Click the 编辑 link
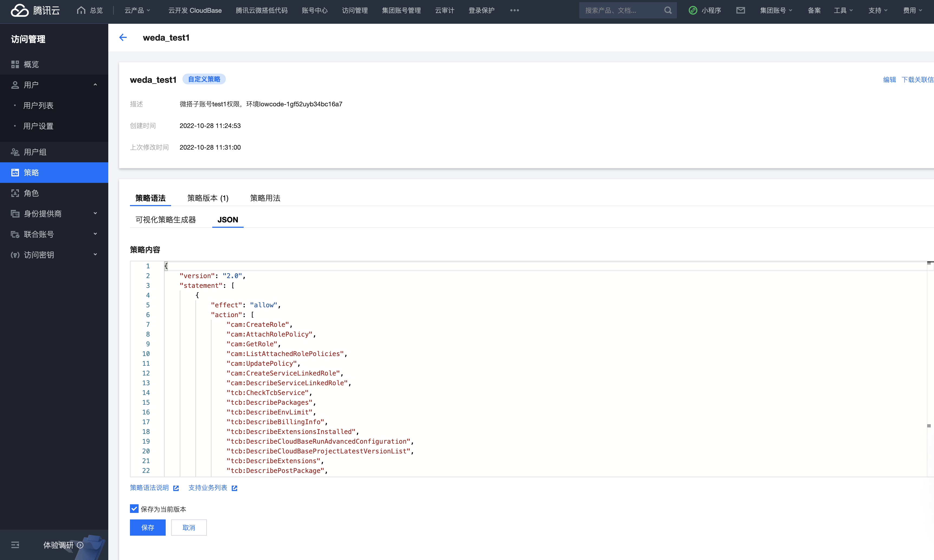The width and height of the screenshot is (934, 560). (x=889, y=80)
